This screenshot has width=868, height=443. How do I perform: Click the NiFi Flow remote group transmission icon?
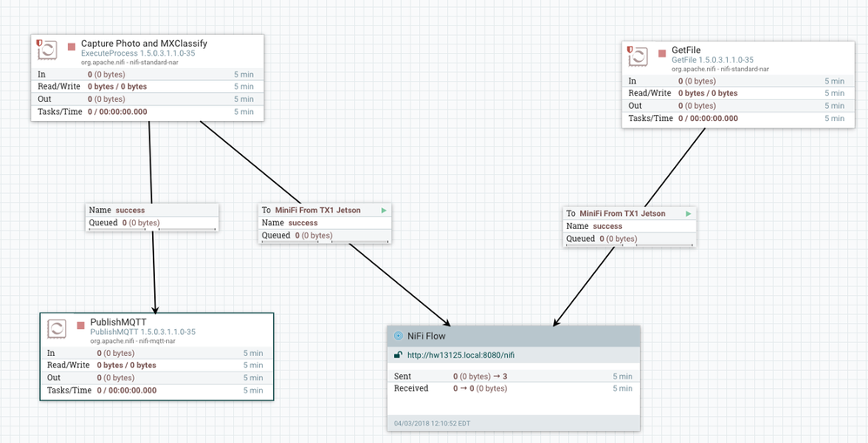click(398, 336)
